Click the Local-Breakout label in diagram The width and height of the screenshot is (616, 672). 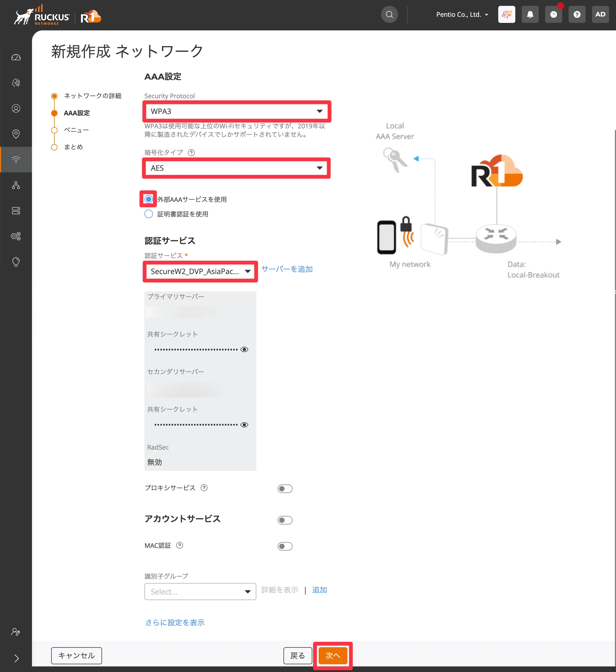coord(533,275)
